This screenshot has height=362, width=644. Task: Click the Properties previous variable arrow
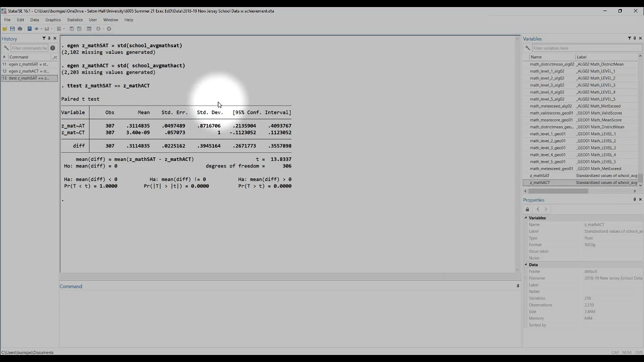pos(538,209)
